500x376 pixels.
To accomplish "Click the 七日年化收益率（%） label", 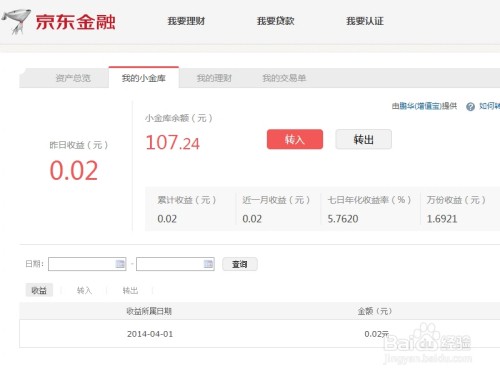I will [x=369, y=200].
